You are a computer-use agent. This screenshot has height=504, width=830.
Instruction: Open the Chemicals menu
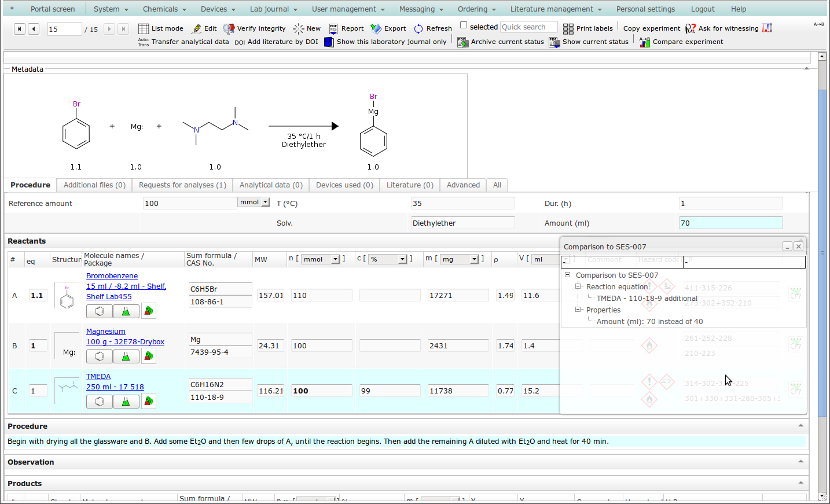point(164,9)
